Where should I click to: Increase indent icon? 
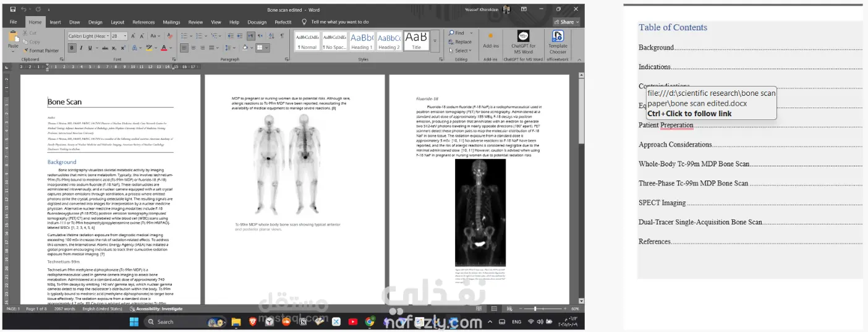(x=240, y=36)
